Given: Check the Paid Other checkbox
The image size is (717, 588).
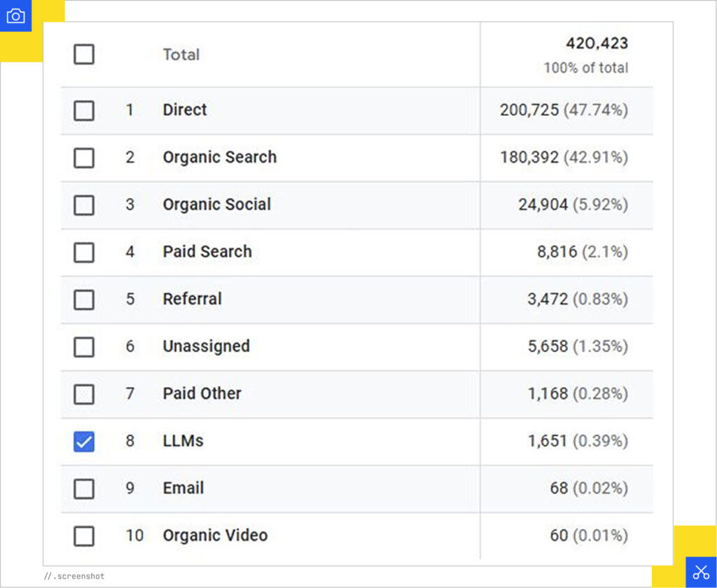Looking at the screenshot, I should (84, 393).
